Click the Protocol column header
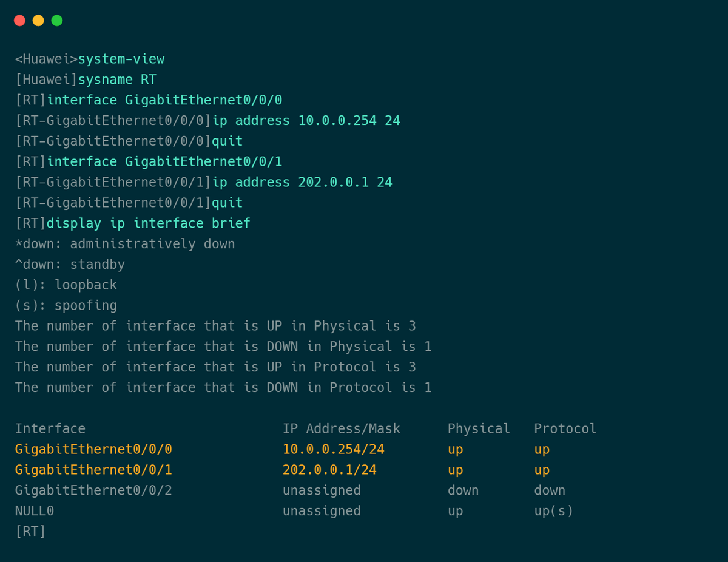Screen dimensions: 728x562 (x=565, y=428)
